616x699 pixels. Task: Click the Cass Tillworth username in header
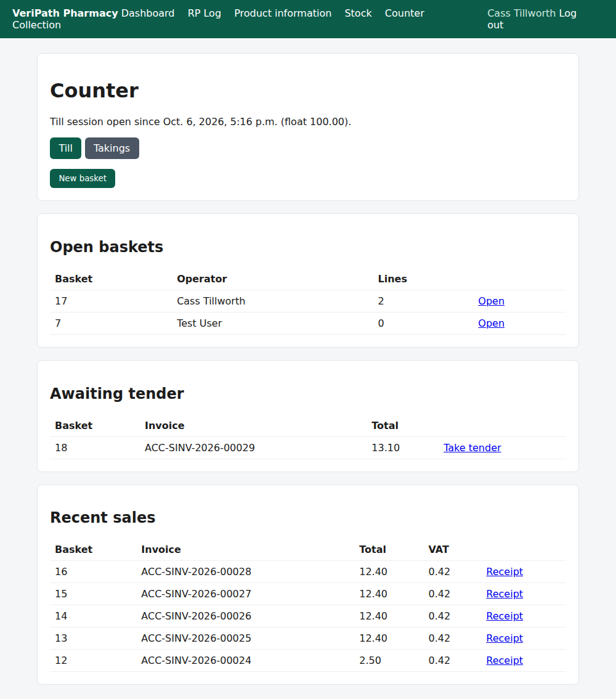[522, 14]
